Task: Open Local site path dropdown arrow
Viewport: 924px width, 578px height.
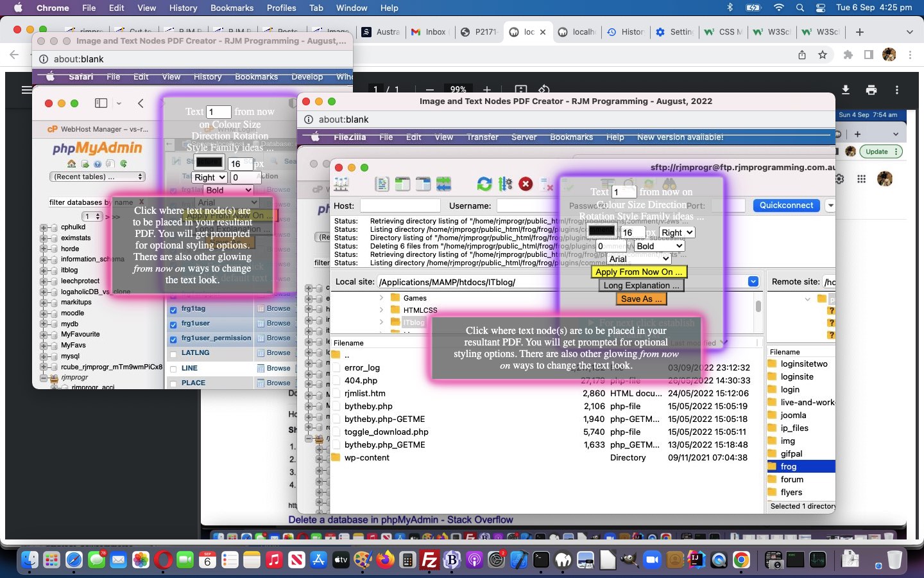Action: [x=753, y=281]
